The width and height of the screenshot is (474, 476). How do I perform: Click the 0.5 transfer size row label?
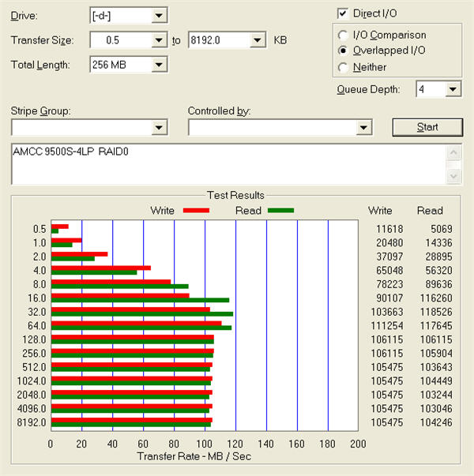coord(39,229)
